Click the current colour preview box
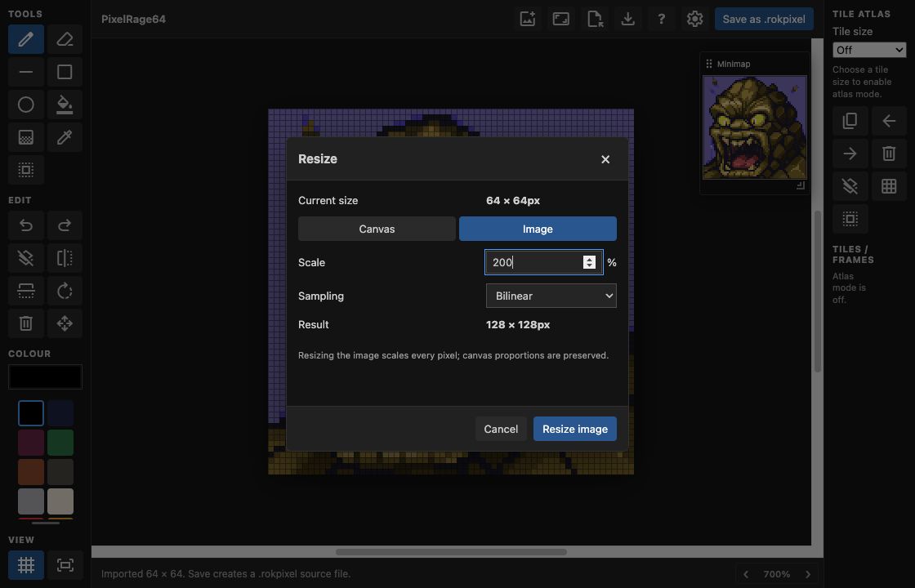The height and width of the screenshot is (588, 915). pyautogui.click(x=45, y=376)
